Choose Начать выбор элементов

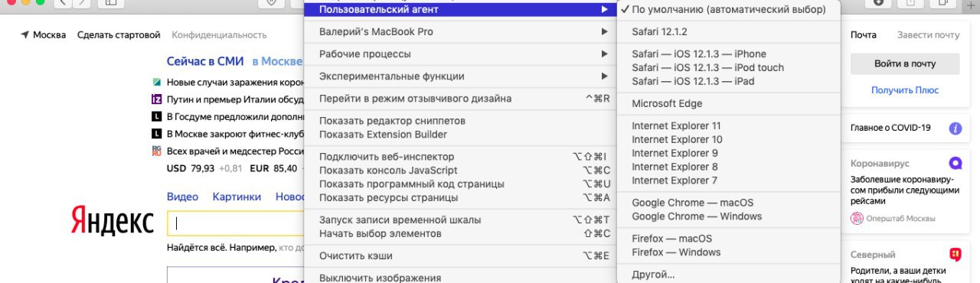460,234
